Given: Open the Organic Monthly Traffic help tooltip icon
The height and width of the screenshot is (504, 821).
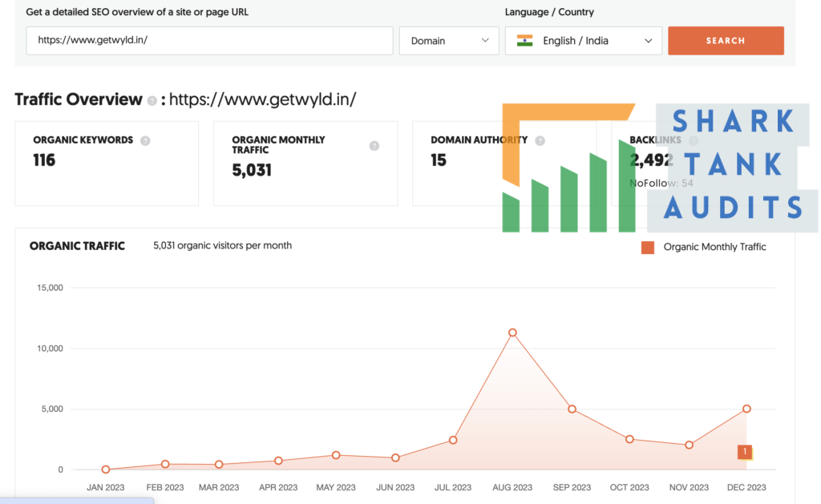Looking at the screenshot, I should [x=374, y=146].
